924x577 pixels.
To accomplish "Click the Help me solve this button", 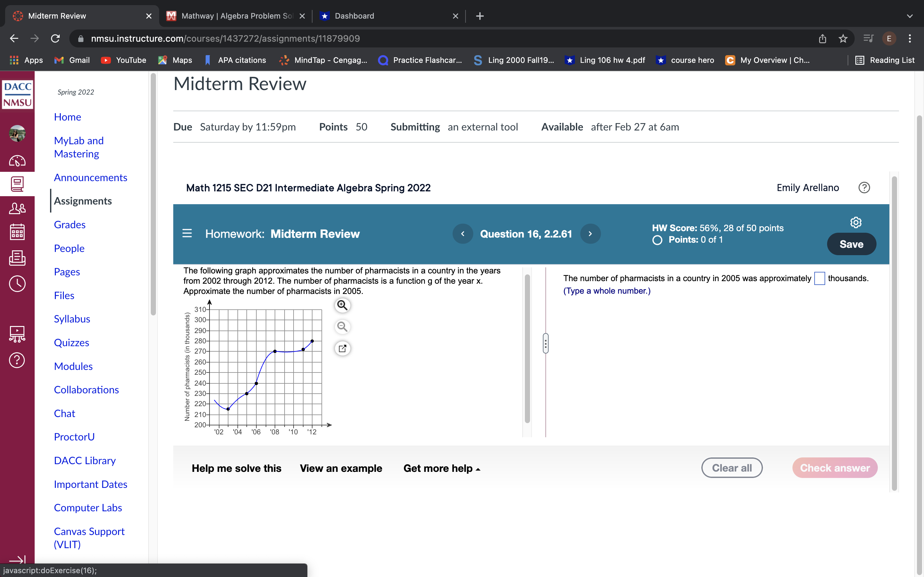I will pyautogui.click(x=236, y=468).
